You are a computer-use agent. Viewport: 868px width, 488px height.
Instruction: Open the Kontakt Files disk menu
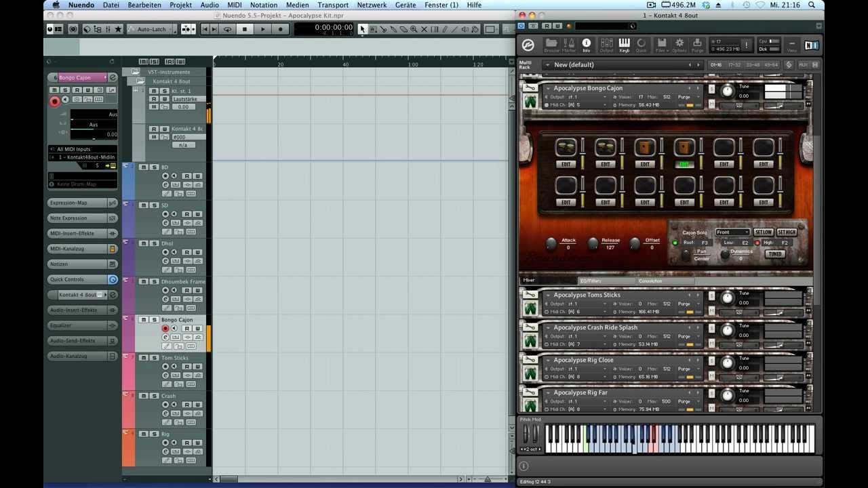pyautogui.click(x=660, y=45)
